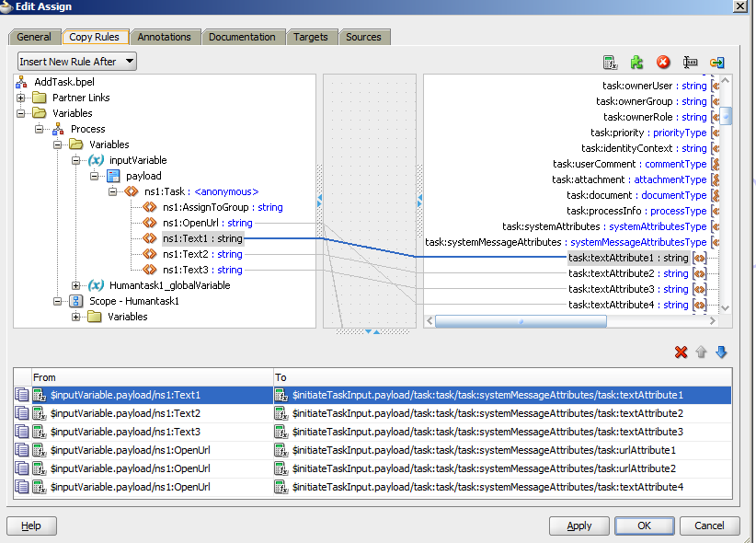Confirm with the OK button
The image size is (756, 543).
(645, 526)
